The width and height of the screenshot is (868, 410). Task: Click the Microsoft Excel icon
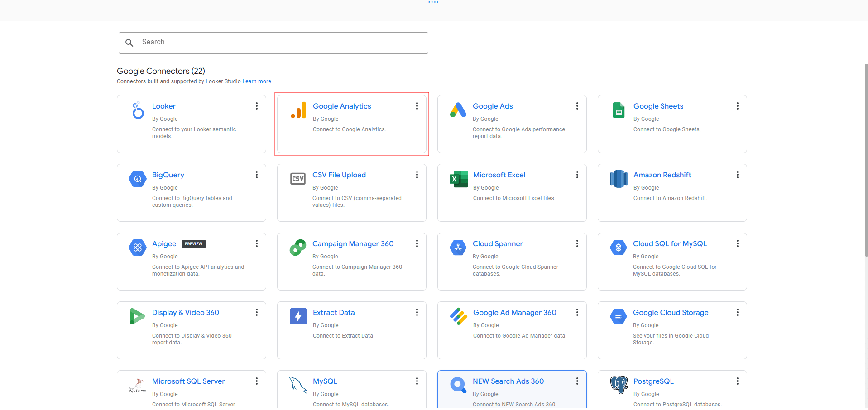point(459,179)
